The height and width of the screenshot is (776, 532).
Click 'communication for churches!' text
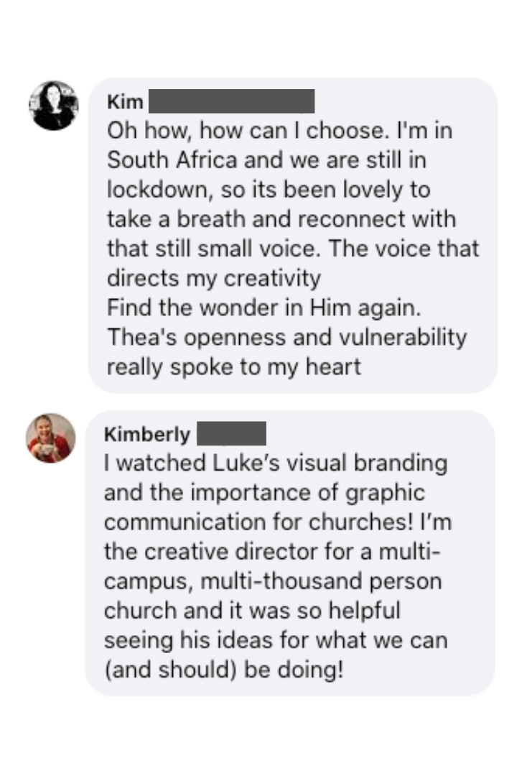click(258, 522)
